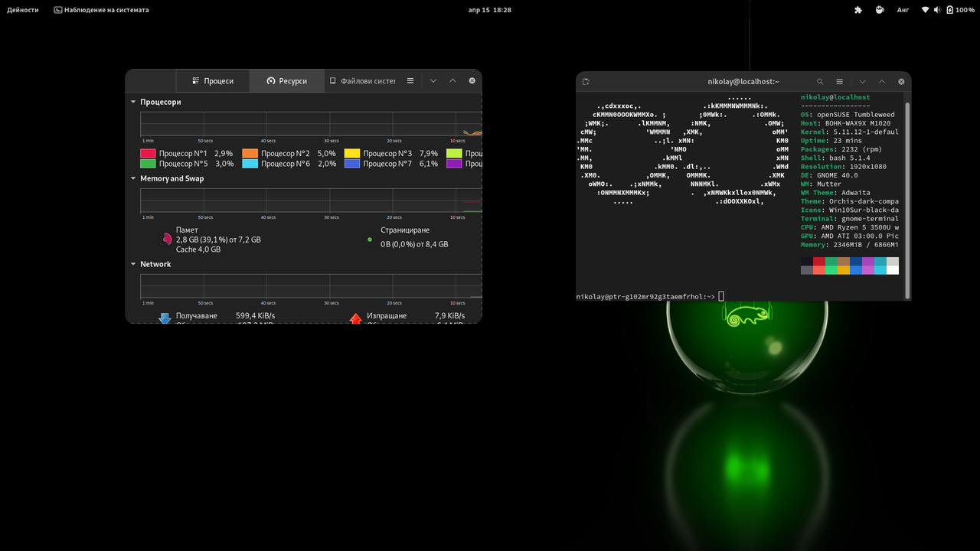
Task: Click the puzzle-piece extensions tray icon
Action: coord(858,10)
